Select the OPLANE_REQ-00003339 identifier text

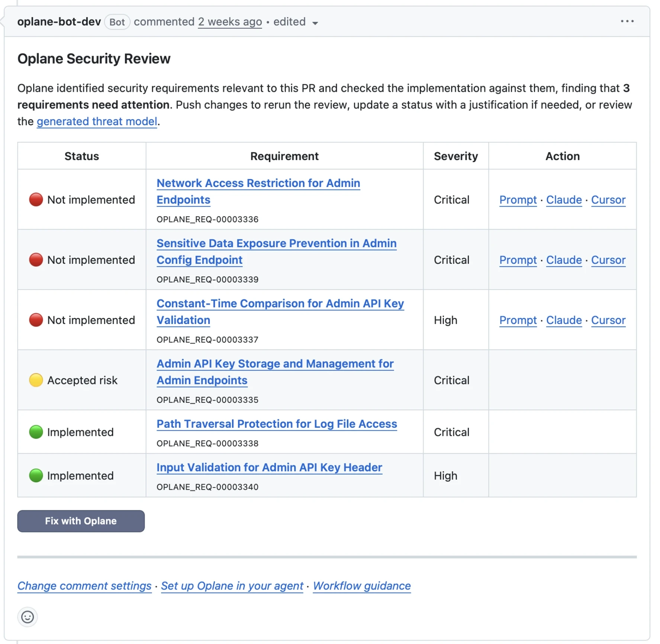pos(207,279)
